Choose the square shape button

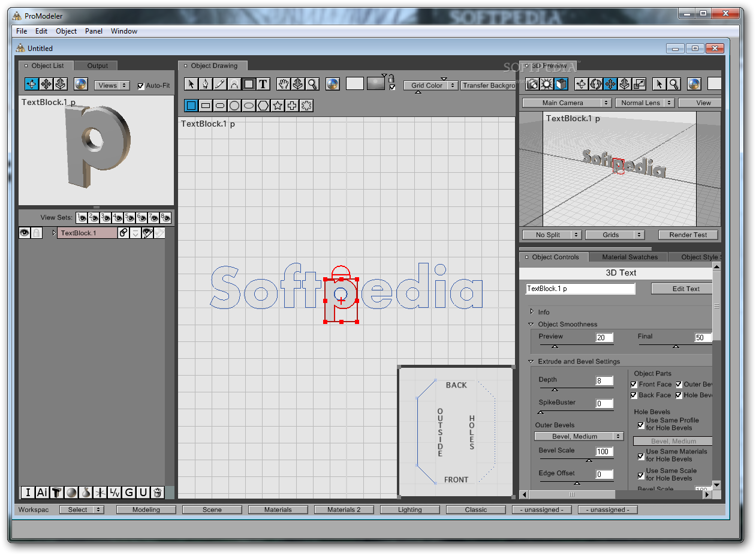(x=191, y=106)
